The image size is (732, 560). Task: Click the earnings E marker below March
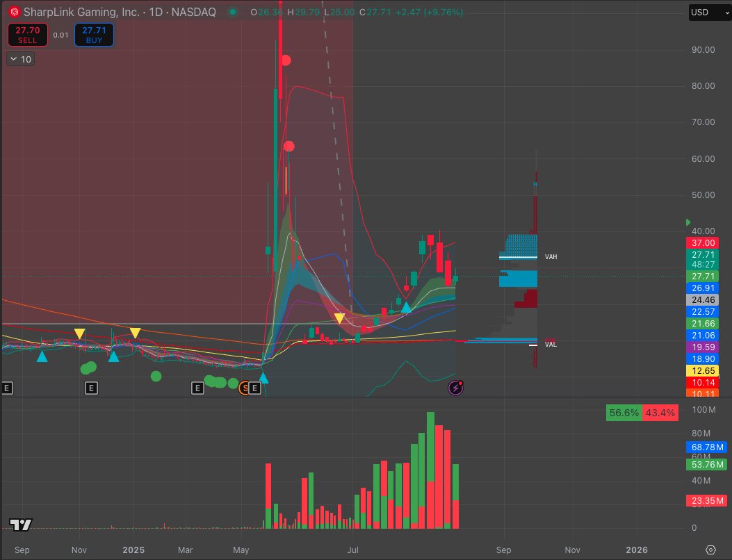tap(197, 388)
